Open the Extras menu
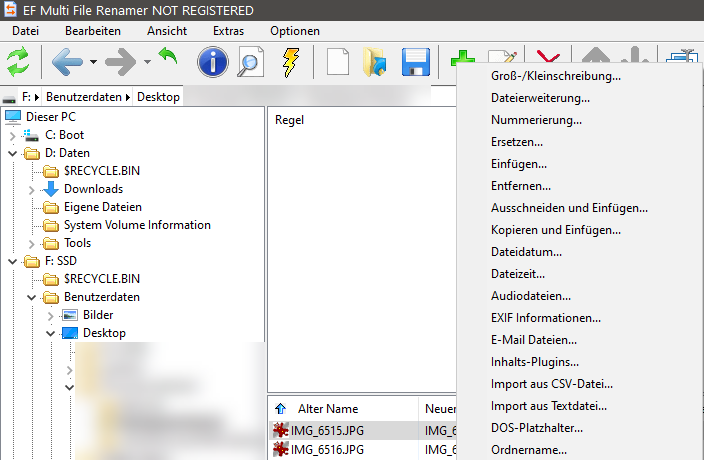This screenshot has height=460, width=704. point(229,31)
